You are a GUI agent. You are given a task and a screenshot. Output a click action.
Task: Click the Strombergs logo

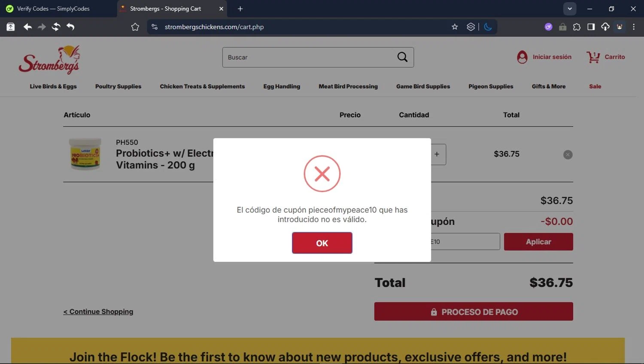[x=49, y=60]
